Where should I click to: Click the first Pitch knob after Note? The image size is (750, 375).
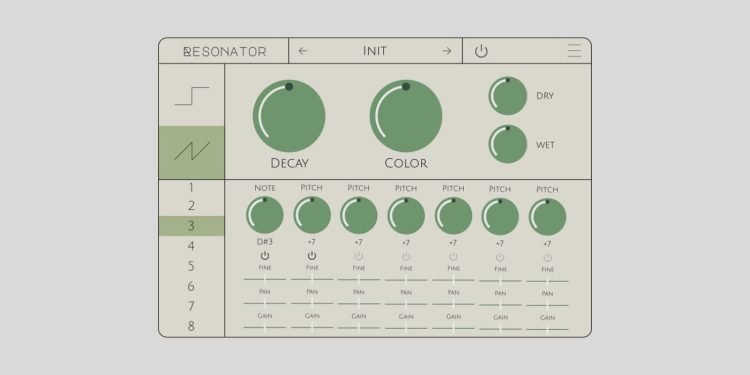pos(312,215)
